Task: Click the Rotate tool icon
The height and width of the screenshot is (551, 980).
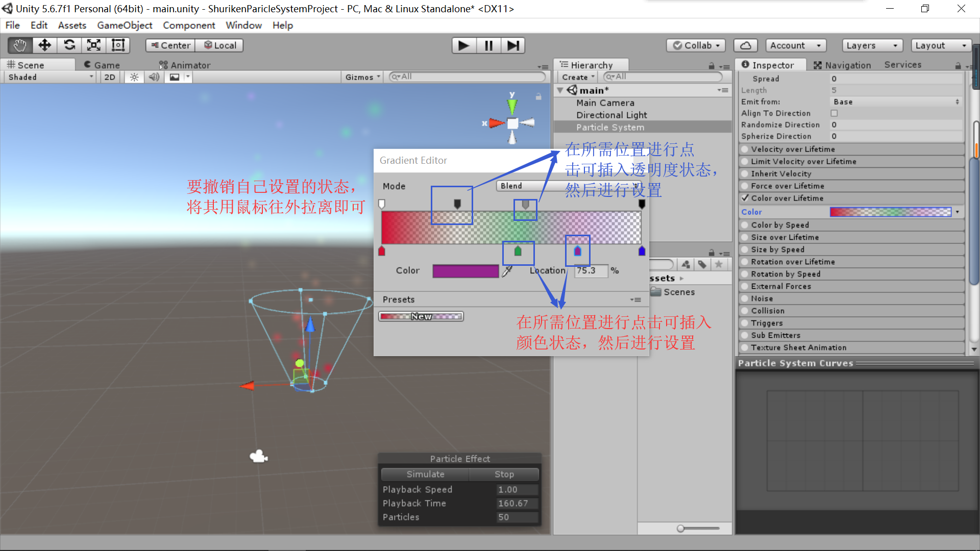Action: tap(69, 45)
